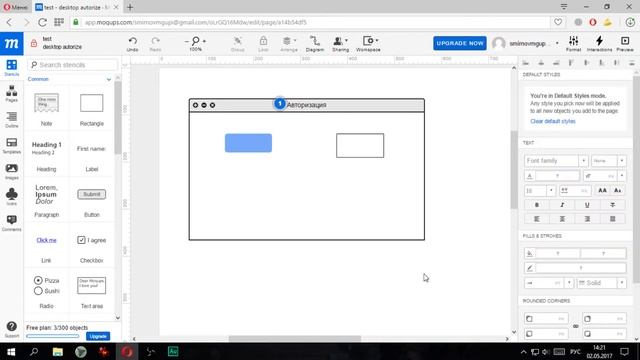This screenshot has width=640, height=360.
Task: Align text left
Action: (537, 219)
